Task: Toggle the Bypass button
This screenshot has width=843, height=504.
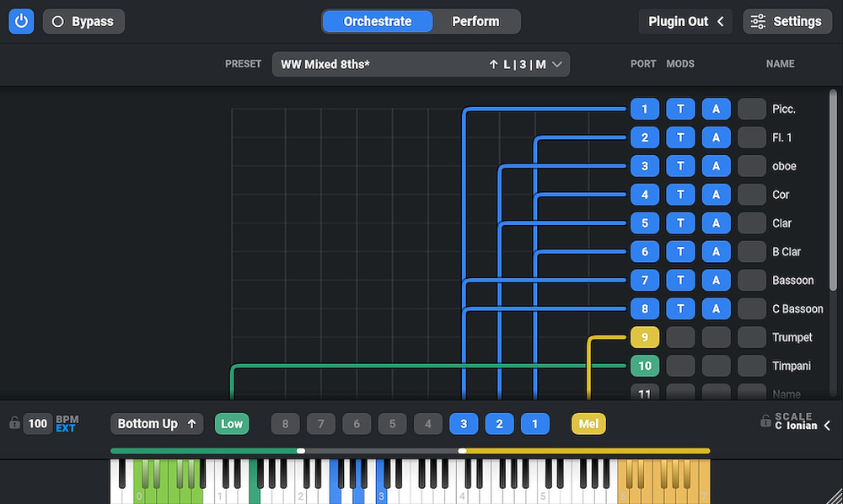Action: coord(83,21)
